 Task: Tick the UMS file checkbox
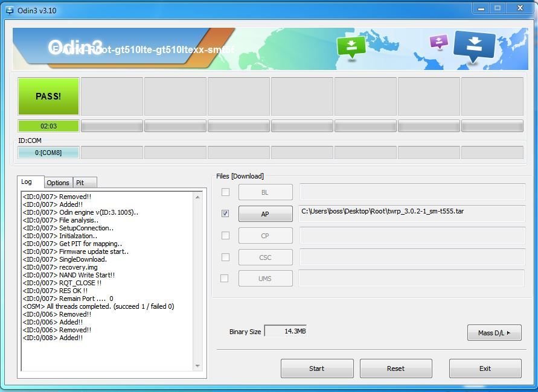pos(225,278)
